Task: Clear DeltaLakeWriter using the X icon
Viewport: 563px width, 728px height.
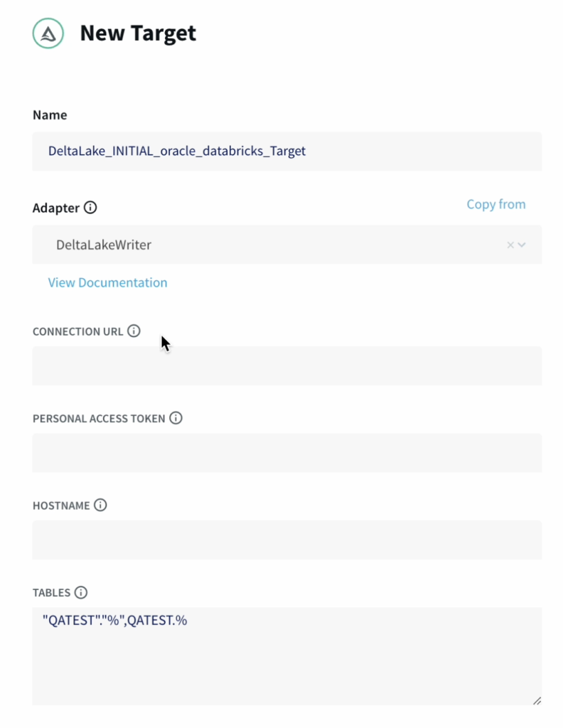Action: pyautogui.click(x=510, y=245)
